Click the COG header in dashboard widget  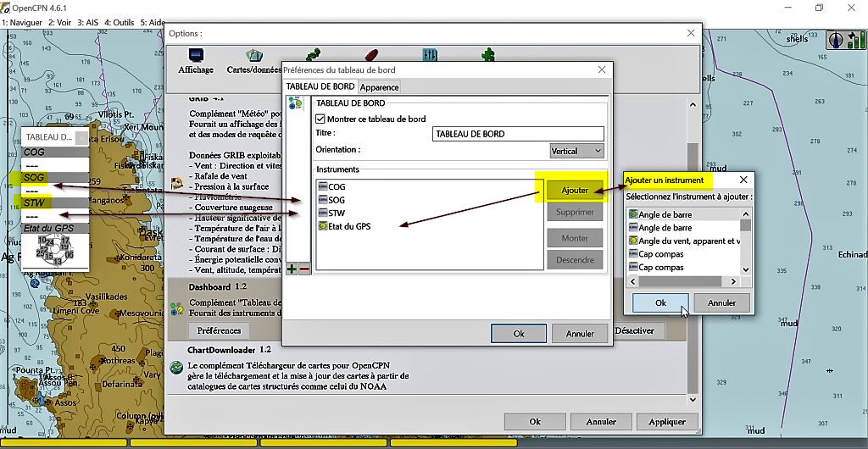coord(55,152)
